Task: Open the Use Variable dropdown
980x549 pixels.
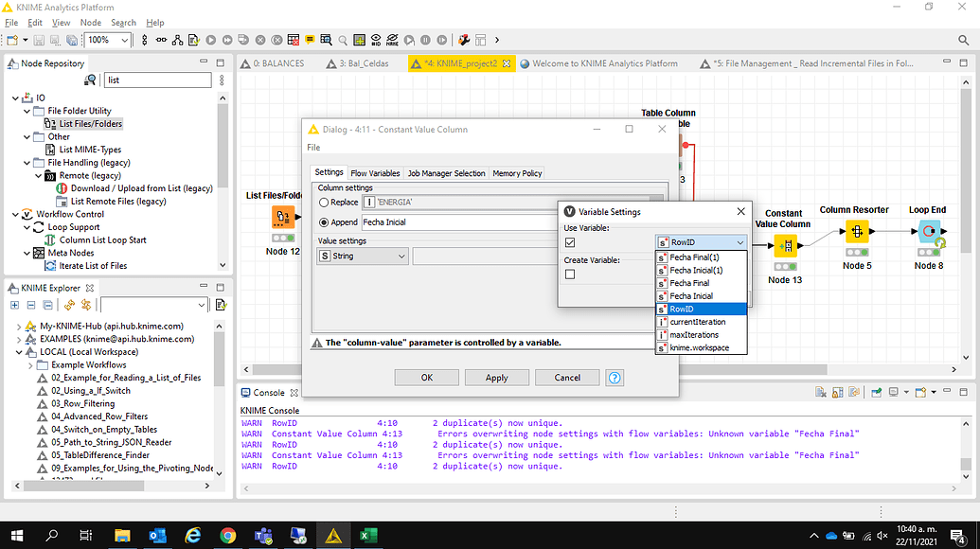Action: coord(742,241)
